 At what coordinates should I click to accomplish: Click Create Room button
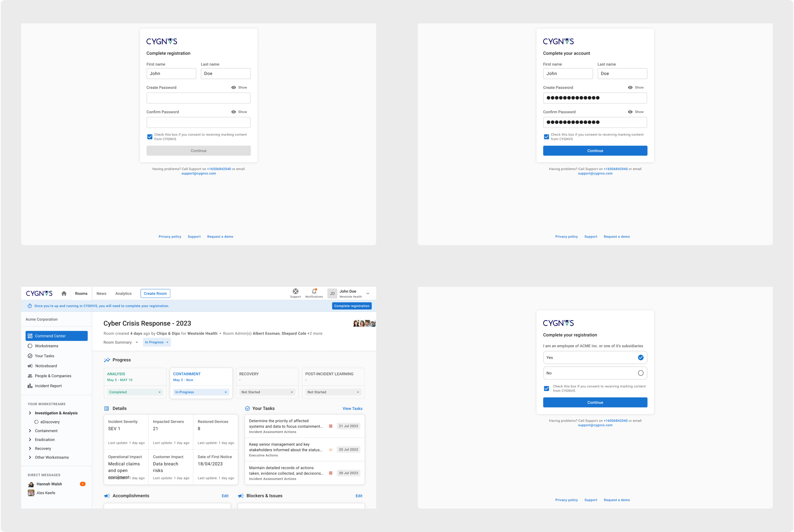click(155, 294)
